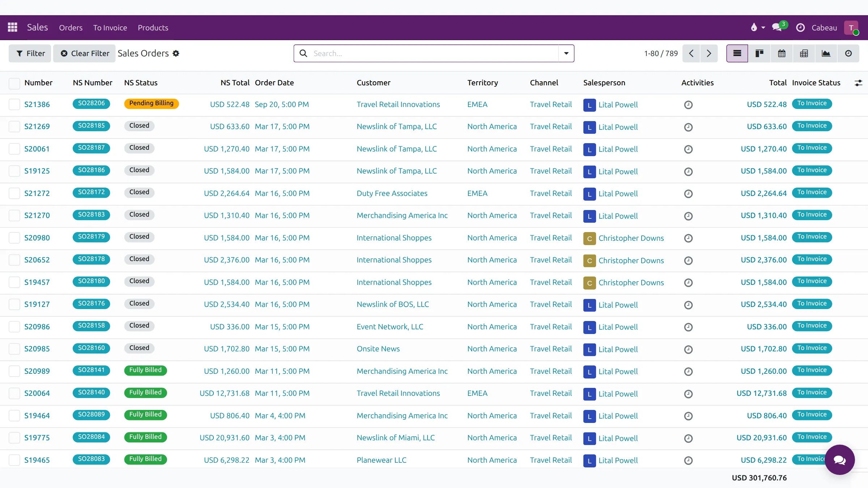Click the 1-80 / 789 pager counter
868x488 pixels.
click(x=661, y=53)
